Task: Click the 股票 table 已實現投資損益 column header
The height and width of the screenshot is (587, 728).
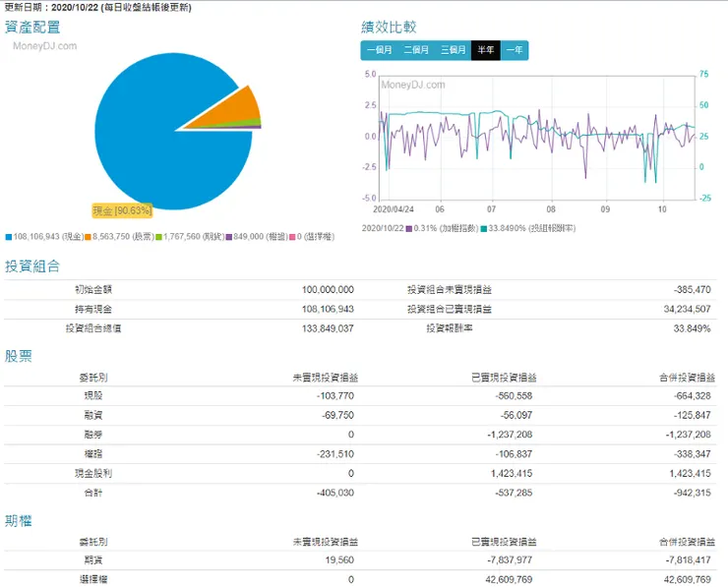Action: point(504,378)
